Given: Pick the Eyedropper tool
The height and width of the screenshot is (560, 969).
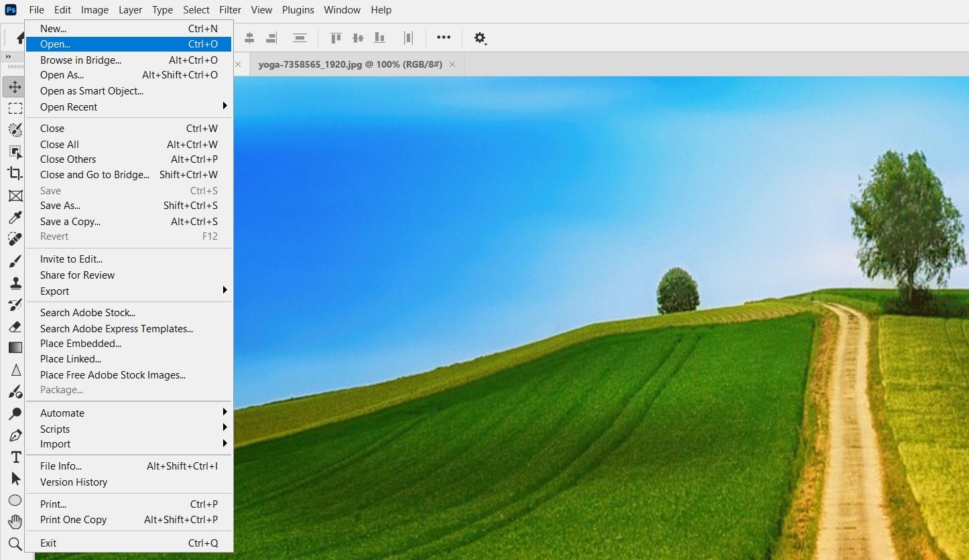Looking at the screenshot, I should 15,217.
